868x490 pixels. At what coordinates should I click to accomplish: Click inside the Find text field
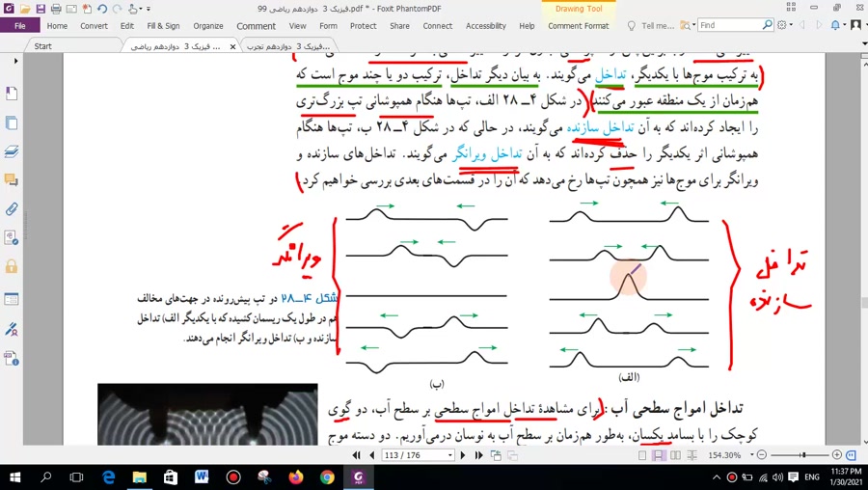[729, 25]
